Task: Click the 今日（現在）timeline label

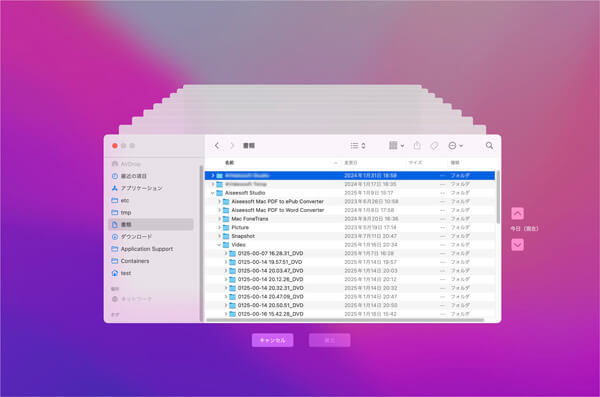Action: 524,229
